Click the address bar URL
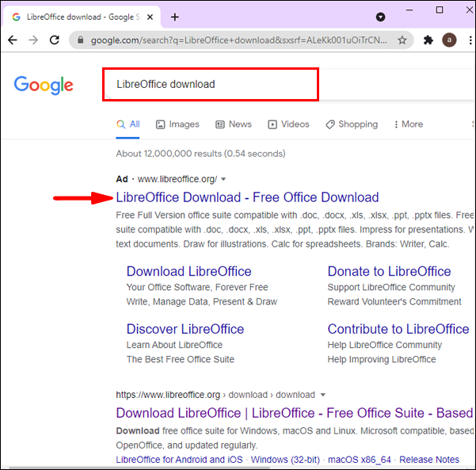The width and height of the screenshot is (476, 470). [239, 40]
